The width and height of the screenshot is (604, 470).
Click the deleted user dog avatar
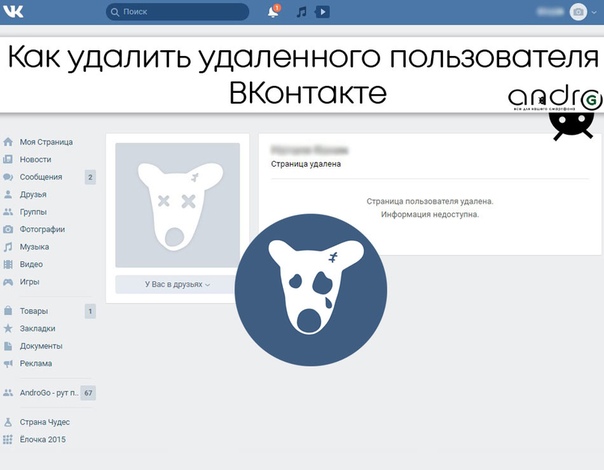pos(178,205)
